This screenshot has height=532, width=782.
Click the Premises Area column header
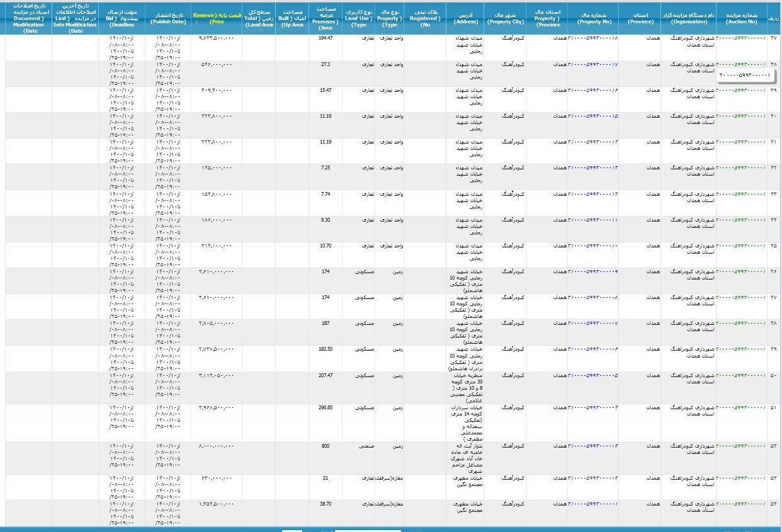pos(326,18)
